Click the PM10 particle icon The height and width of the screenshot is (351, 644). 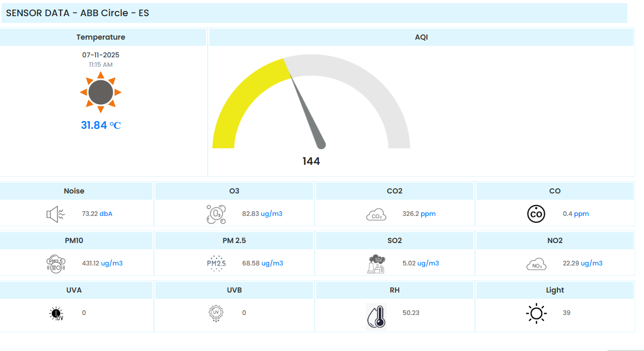point(56,264)
